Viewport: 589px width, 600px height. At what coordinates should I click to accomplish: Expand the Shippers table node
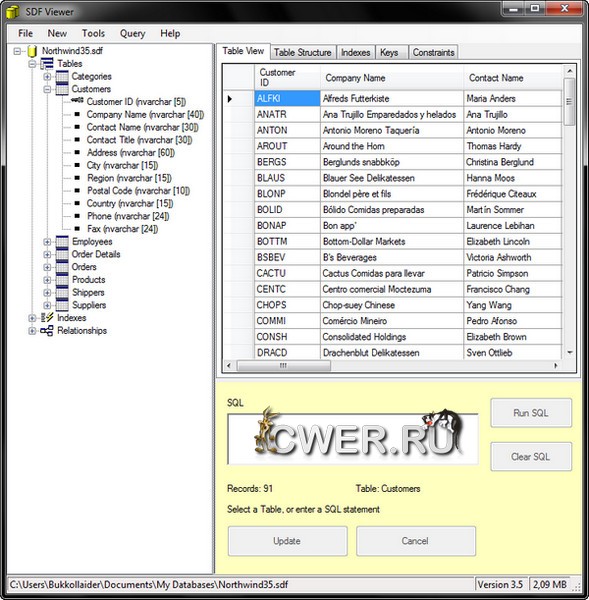tap(47, 292)
